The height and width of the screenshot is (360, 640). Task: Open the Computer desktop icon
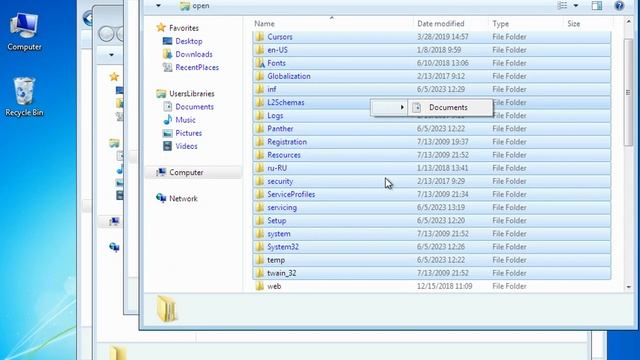pos(24,32)
